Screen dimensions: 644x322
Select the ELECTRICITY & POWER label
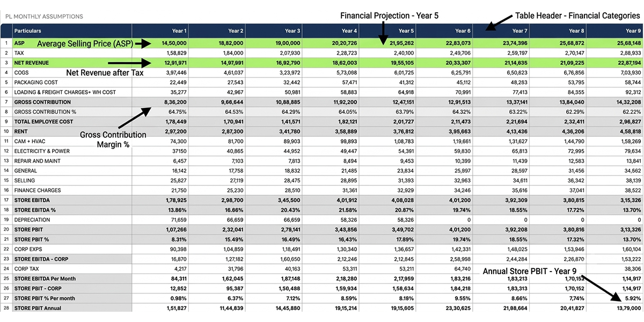(x=42, y=151)
